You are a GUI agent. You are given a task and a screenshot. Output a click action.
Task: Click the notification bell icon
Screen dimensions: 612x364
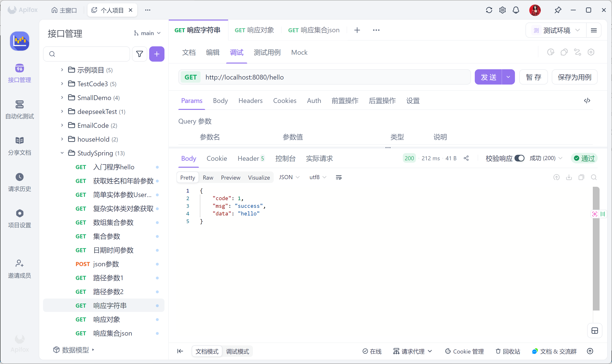[x=516, y=10]
